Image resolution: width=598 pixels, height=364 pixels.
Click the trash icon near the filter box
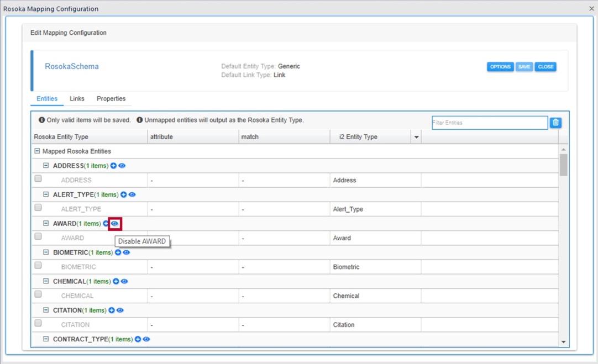pos(555,122)
